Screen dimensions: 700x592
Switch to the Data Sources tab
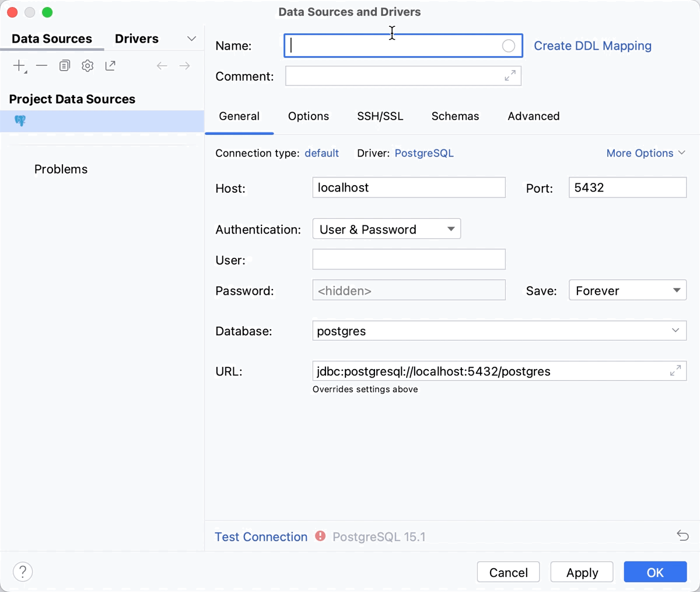pyautogui.click(x=52, y=39)
